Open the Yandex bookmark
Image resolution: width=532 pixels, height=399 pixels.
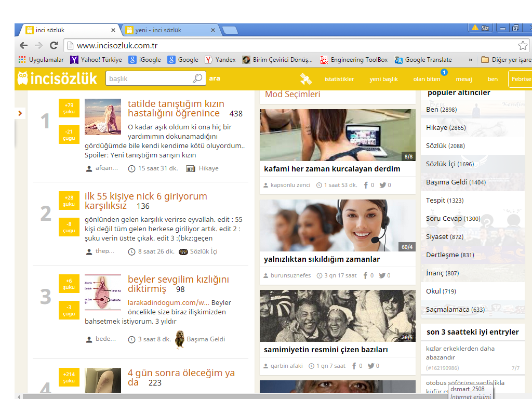point(220,60)
